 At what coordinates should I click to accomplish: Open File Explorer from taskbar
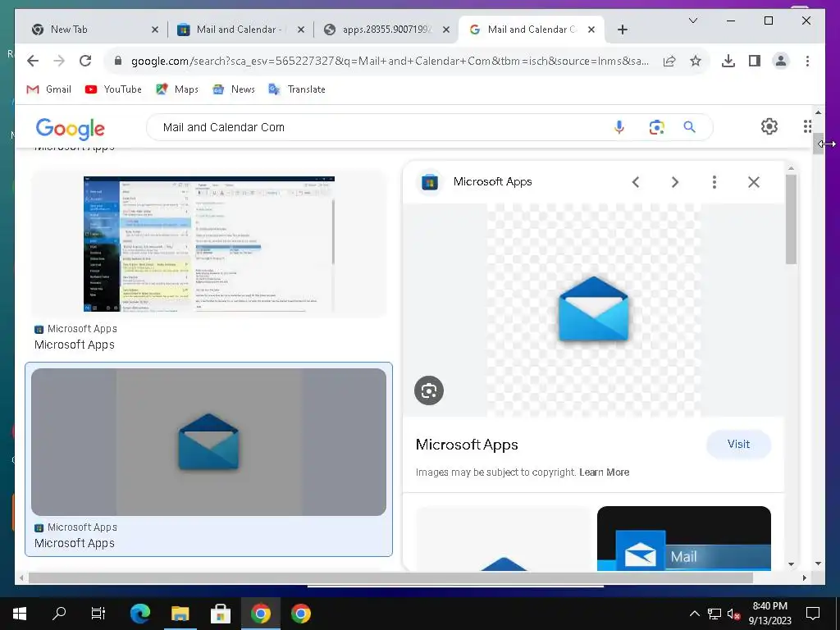click(x=180, y=614)
